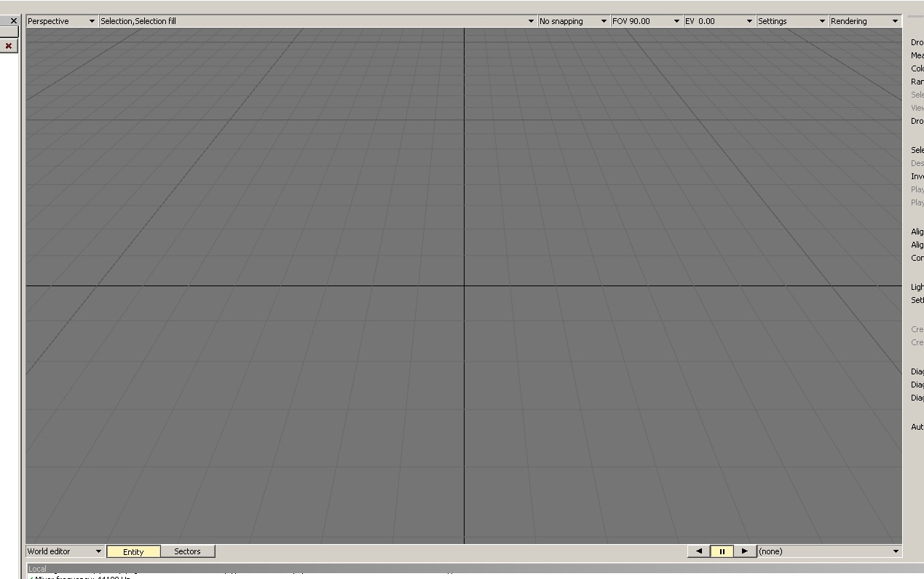Image resolution: width=924 pixels, height=579 pixels.
Task: Open the EV 0.00 exposure dropdown
Action: coord(719,21)
